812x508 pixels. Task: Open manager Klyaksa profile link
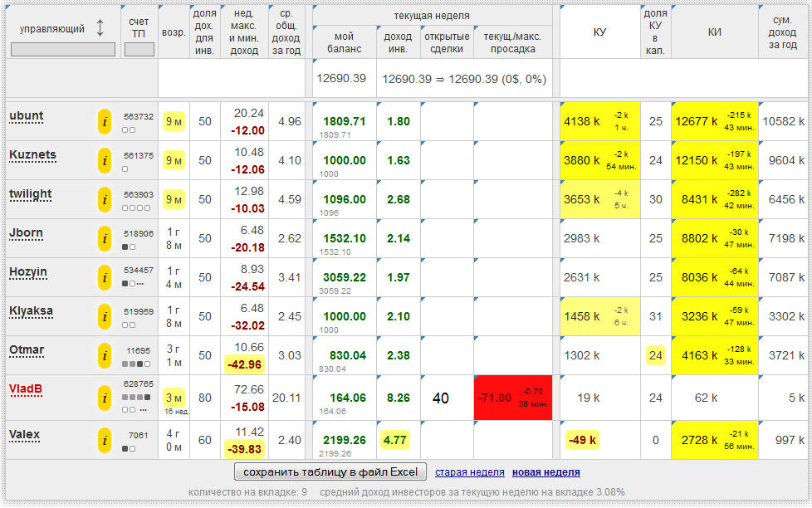31,311
